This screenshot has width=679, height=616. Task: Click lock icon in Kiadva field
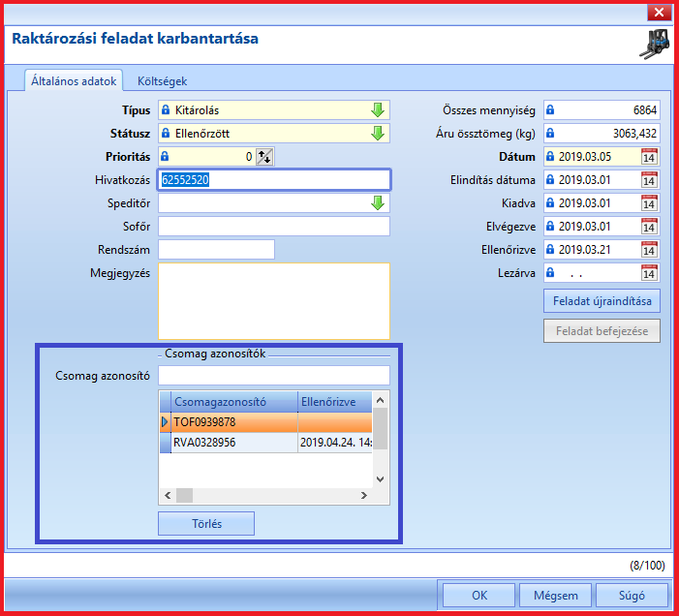tap(550, 203)
